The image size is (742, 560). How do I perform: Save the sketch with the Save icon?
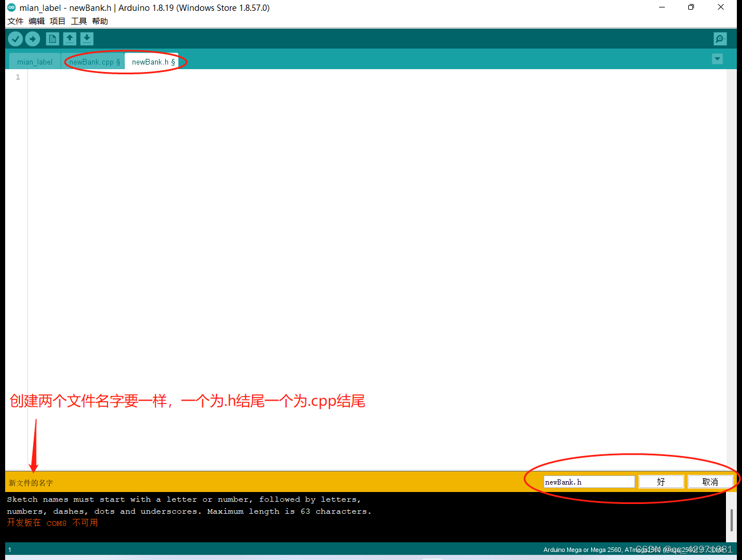[86, 38]
